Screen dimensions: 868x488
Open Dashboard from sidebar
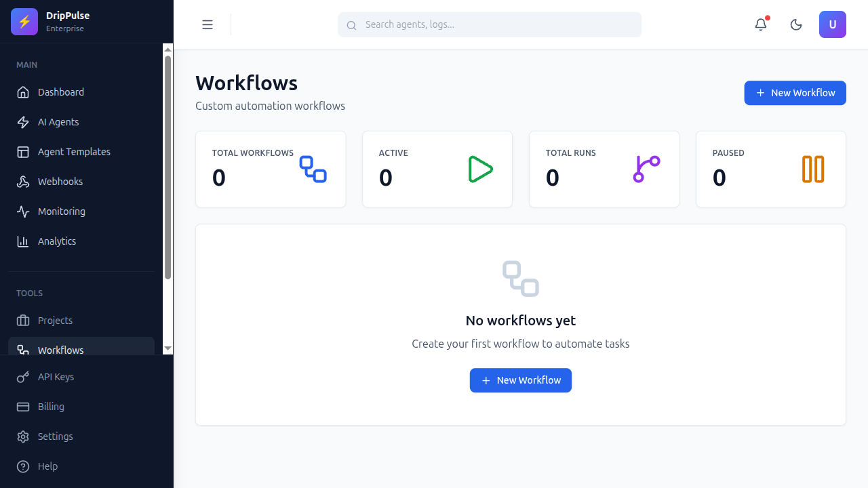[x=81, y=92]
